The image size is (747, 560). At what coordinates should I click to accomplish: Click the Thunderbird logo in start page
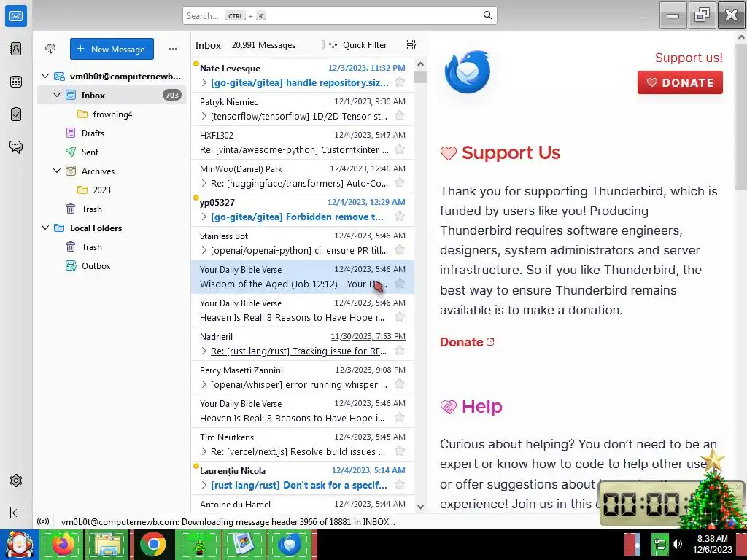(x=468, y=71)
